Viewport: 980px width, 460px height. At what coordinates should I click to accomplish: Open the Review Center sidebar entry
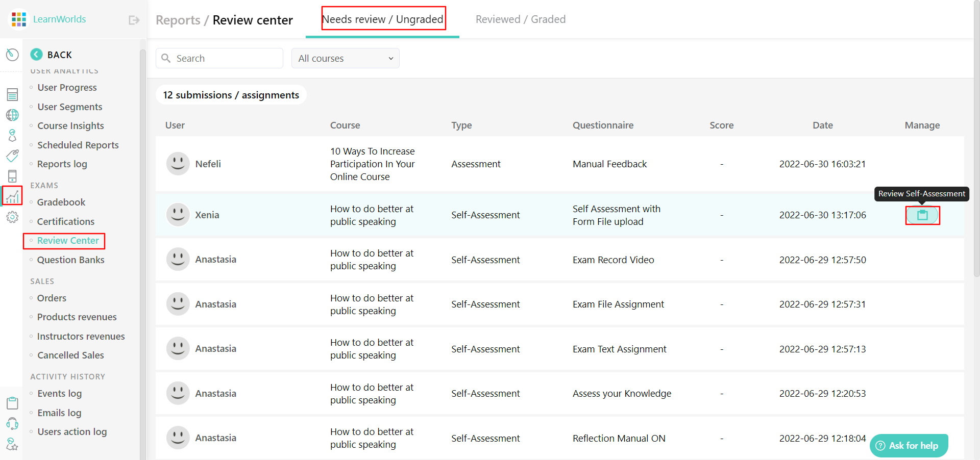[67, 240]
